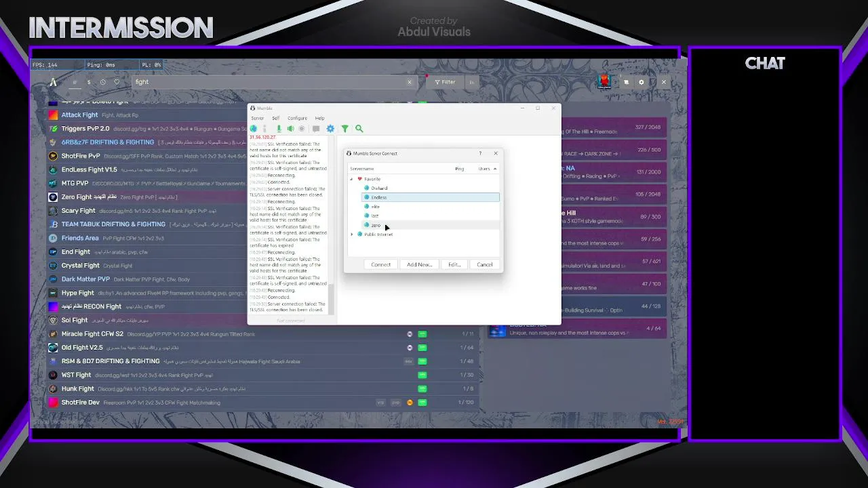Viewport: 868px width, 488px height.
Task: Click the dollar sign tab in launcher
Action: [89, 82]
